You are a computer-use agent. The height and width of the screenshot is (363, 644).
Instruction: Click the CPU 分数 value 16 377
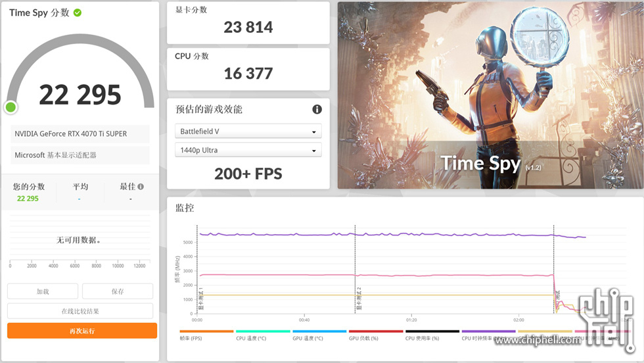point(248,74)
